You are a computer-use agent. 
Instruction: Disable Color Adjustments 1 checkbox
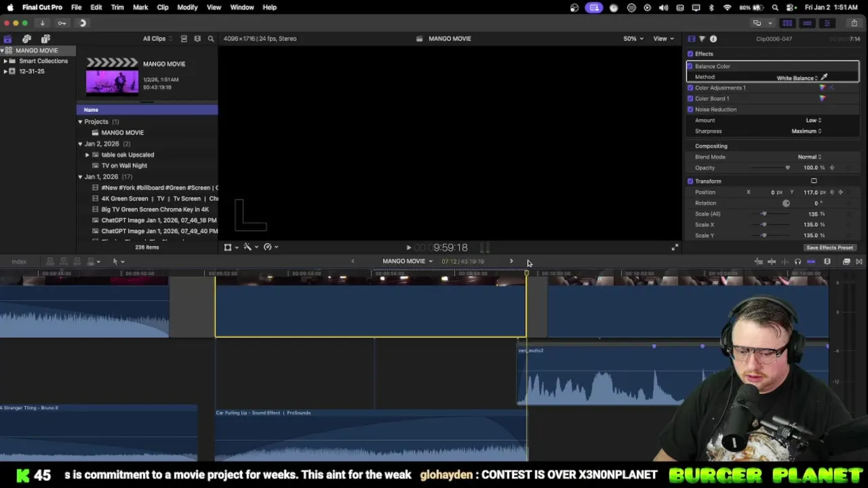(690, 87)
